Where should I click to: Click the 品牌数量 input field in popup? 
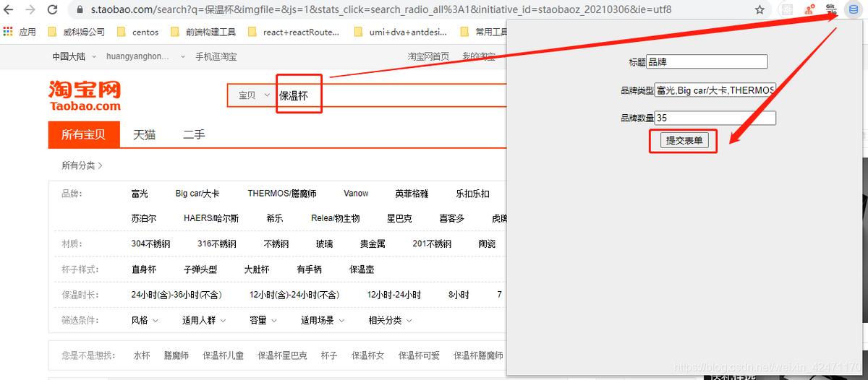[715, 118]
